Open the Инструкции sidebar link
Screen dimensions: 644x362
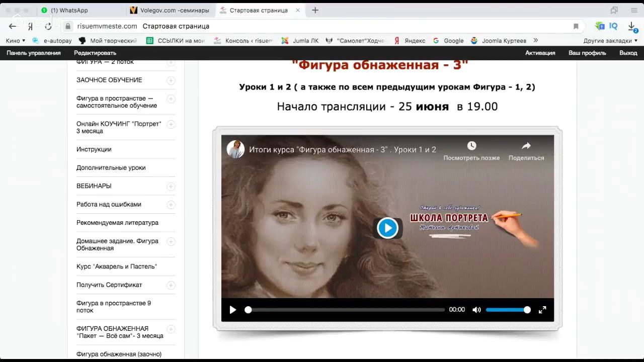coord(94,149)
